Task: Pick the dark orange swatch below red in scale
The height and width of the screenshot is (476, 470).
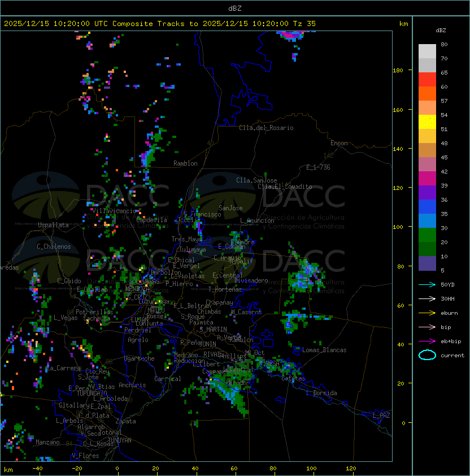Action: 427,93
